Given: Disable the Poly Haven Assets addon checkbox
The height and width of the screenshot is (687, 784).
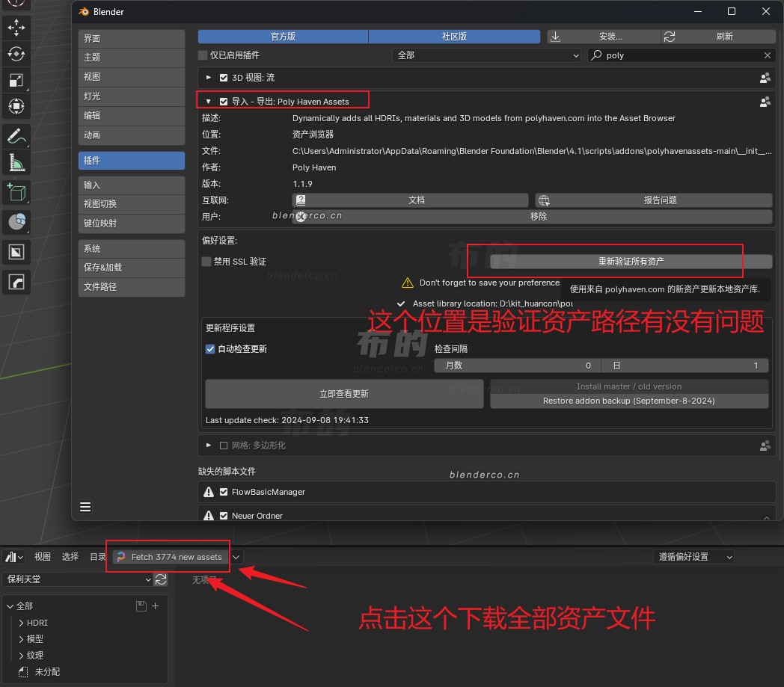Looking at the screenshot, I should click(224, 102).
